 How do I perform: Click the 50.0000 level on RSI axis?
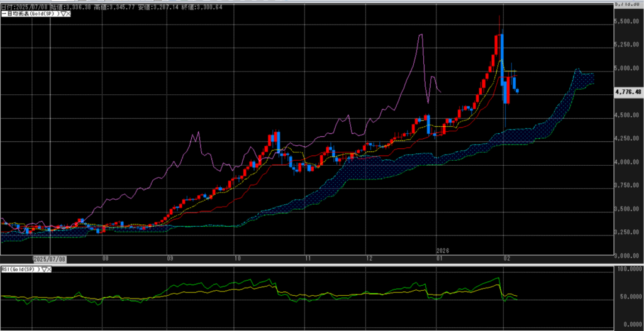628,297
